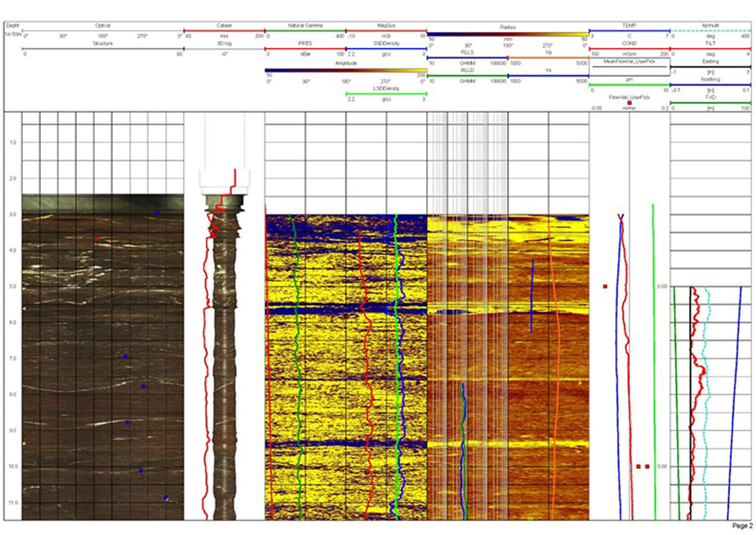Screen dimensions: 756x535
Task: Click the Azimuth dashed cyan legend line
Action: (x=710, y=31)
